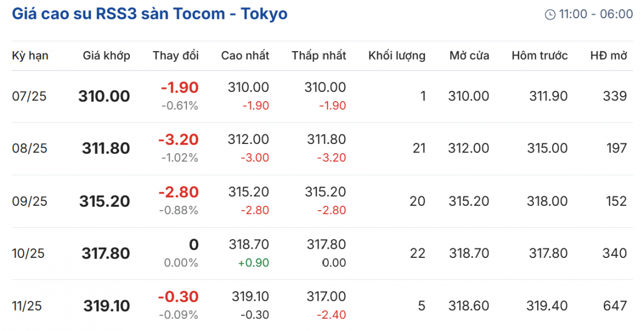Click the 319.10 matched price
The height and width of the screenshot is (331, 644).
click(106, 306)
